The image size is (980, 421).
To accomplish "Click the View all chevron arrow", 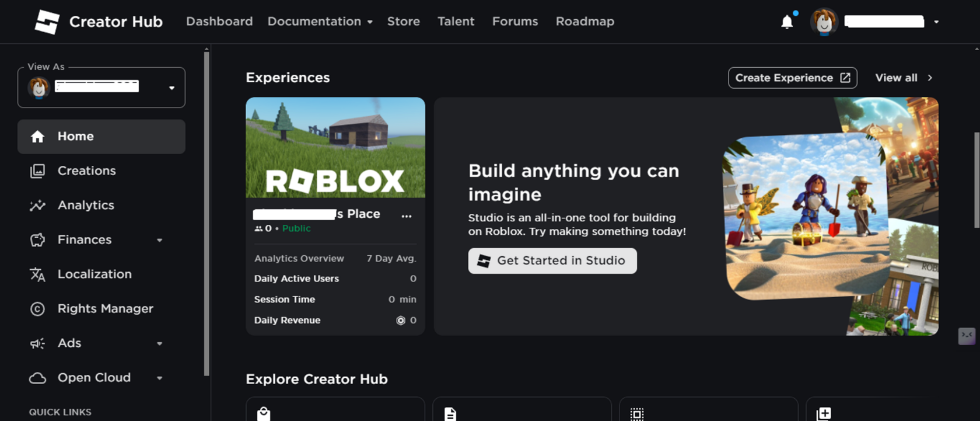I will click(x=930, y=78).
